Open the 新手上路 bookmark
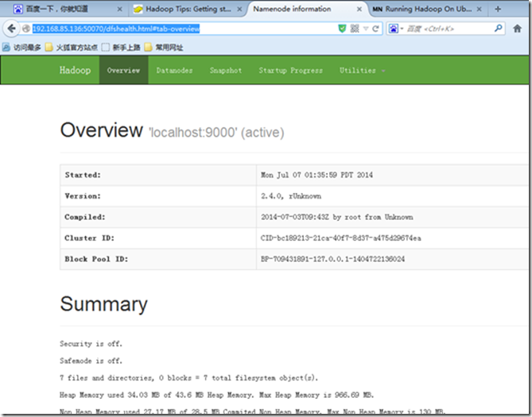This screenshot has height=417, width=532. (121, 48)
